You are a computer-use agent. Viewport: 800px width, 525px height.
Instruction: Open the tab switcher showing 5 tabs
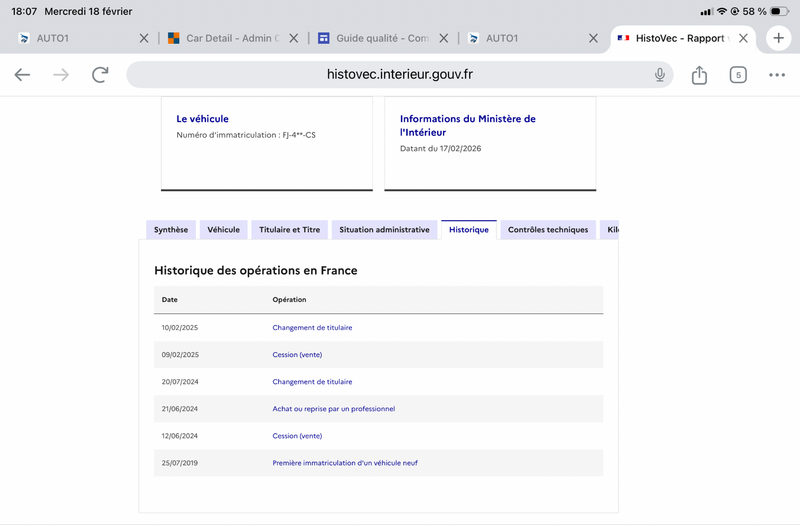pos(738,75)
